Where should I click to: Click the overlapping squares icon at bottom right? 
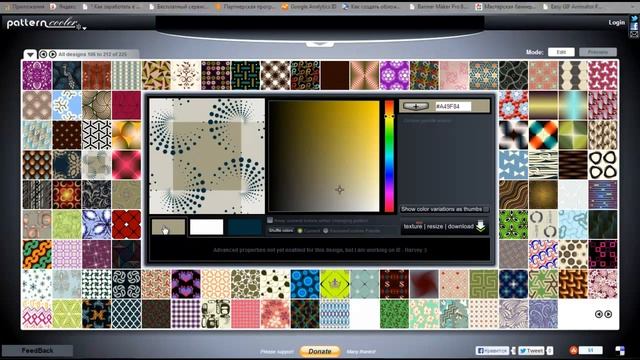[620, 351]
